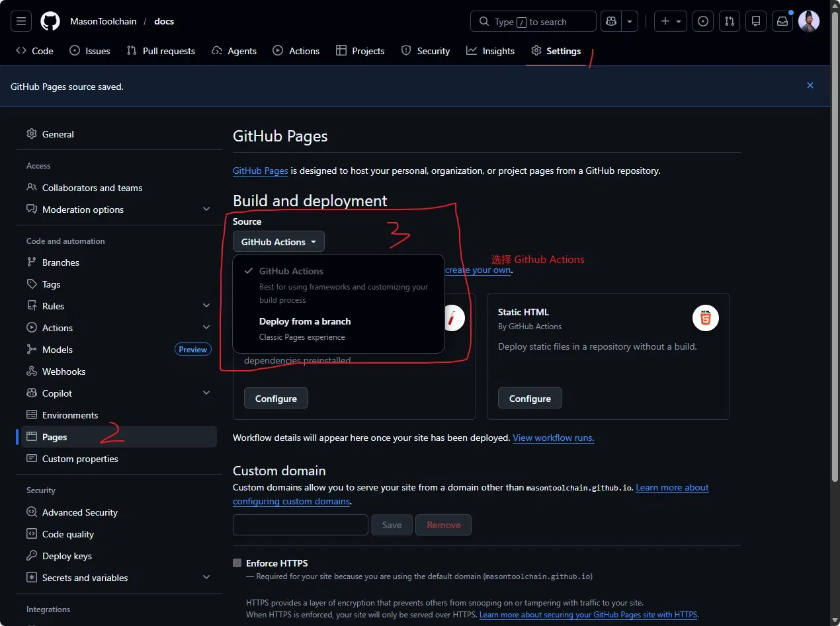
Task: Expand Secrets and variables section
Action: click(x=119, y=578)
